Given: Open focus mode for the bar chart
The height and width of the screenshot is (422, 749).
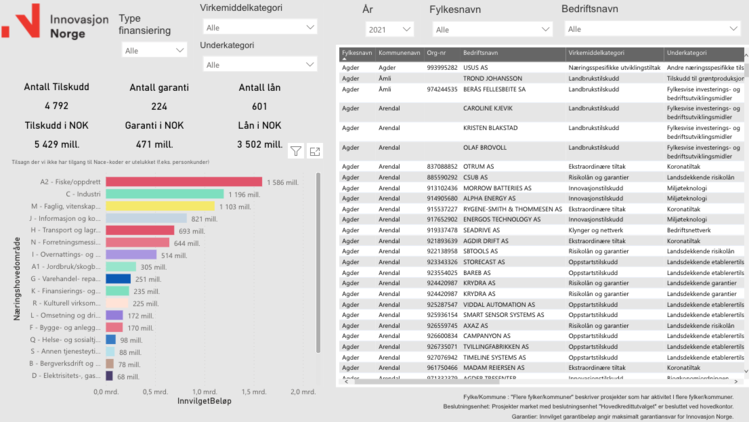Looking at the screenshot, I should pos(315,151).
